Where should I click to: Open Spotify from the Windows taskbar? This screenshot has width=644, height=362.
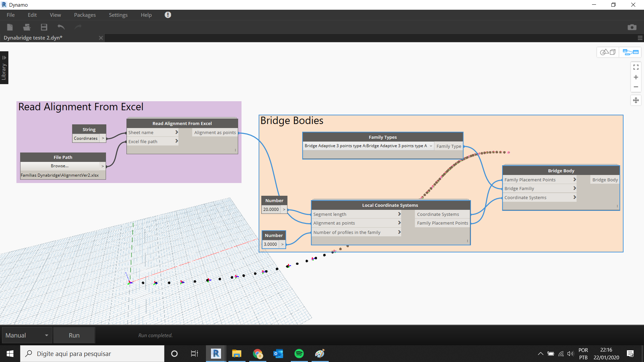point(299,354)
